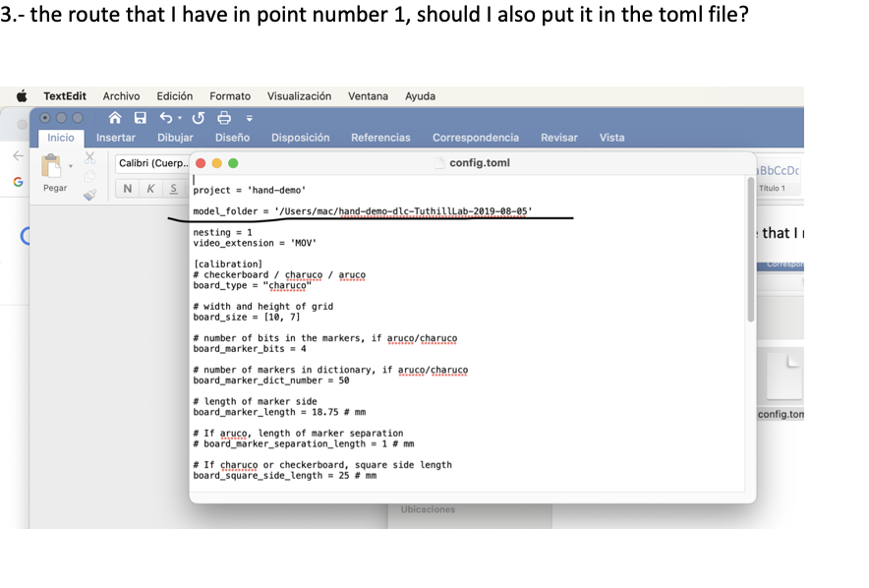Open the Deshacer history dropdown arrow
Viewport: 869px width, 588px height.
click(x=179, y=119)
